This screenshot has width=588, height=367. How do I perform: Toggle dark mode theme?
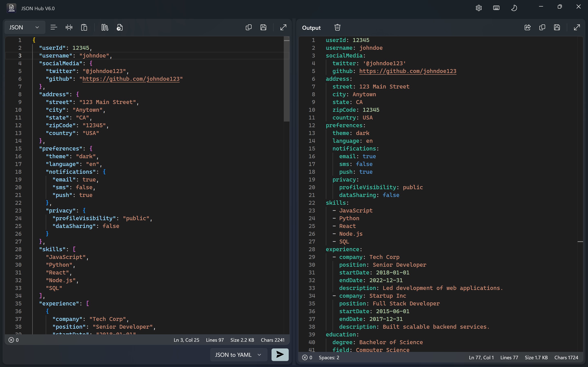click(x=514, y=8)
